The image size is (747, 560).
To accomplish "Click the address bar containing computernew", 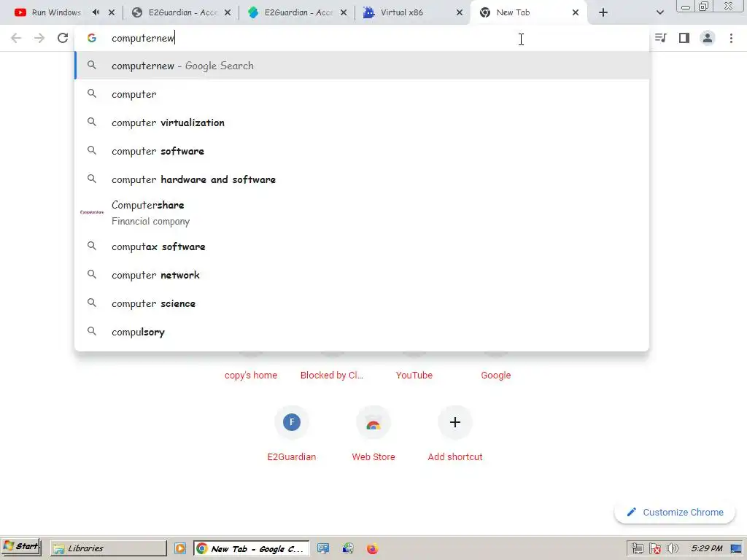I will tap(362, 38).
